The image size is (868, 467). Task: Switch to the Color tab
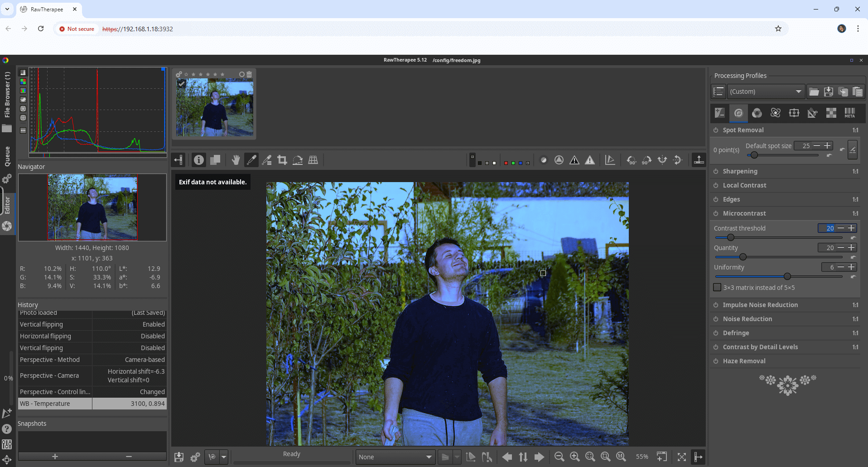(x=757, y=113)
